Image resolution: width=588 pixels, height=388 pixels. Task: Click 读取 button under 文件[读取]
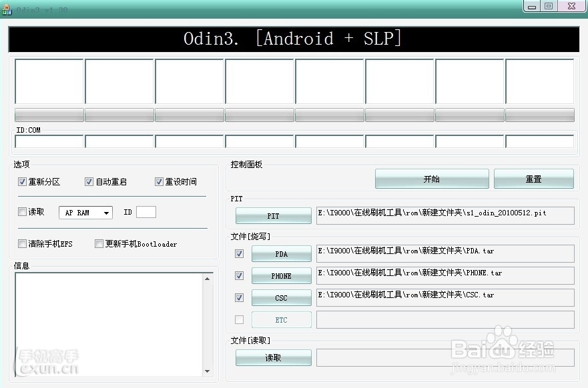tap(273, 357)
